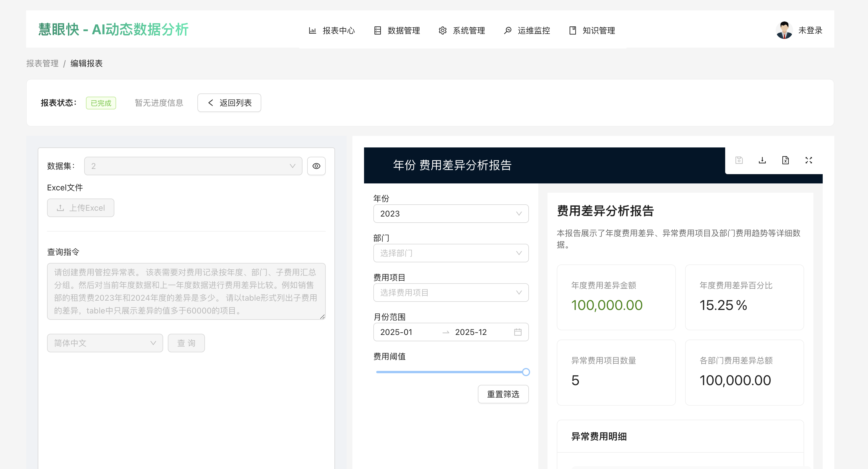Click the fullscreen expand icon
This screenshot has width=868, height=469.
[808, 160]
